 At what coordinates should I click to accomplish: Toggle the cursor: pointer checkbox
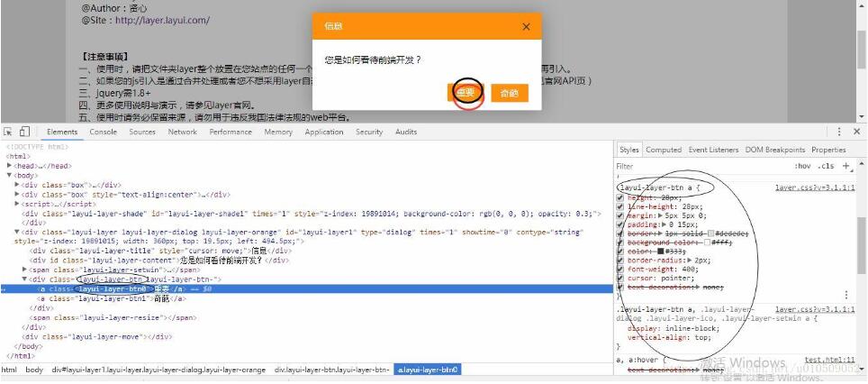tap(620, 278)
